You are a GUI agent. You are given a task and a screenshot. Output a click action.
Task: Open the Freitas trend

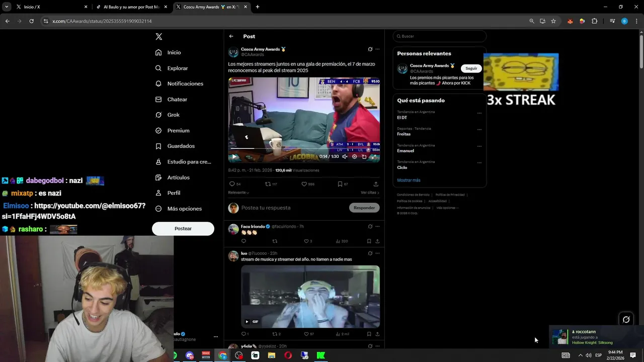pyautogui.click(x=404, y=134)
